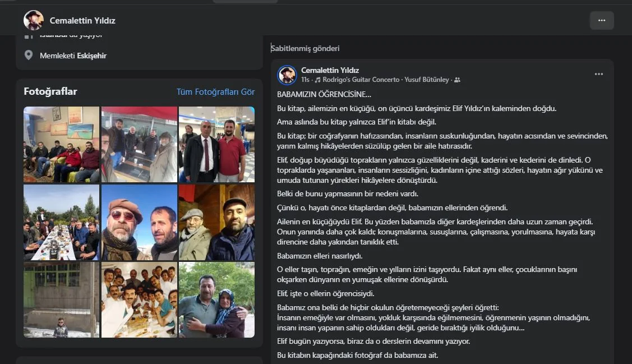
Task: Open old group photo of men in white
Action: tap(139, 300)
